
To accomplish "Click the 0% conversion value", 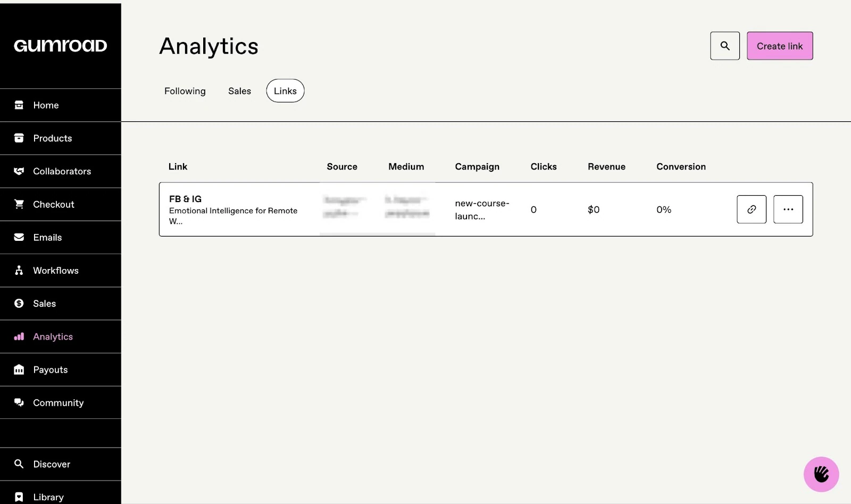I will (x=664, y=209).
